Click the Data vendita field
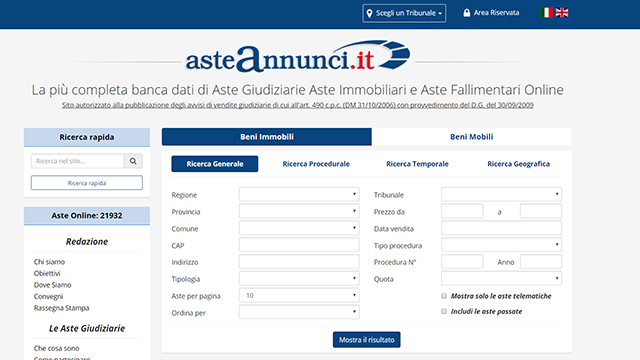 click(x=501, y=228)
